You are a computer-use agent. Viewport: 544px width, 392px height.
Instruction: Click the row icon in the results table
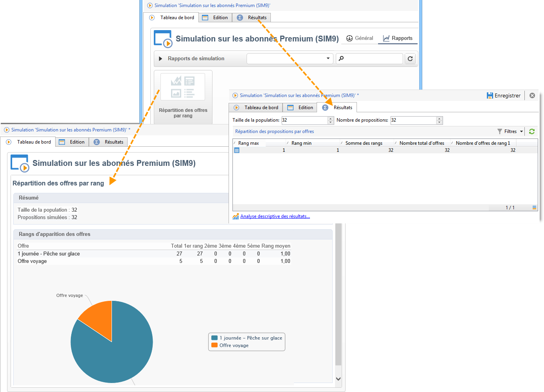237,150
